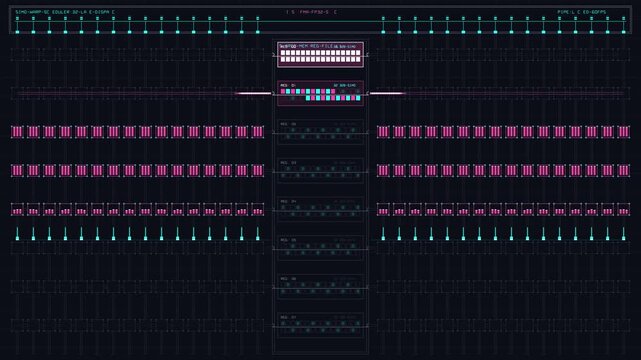Select the white-celled register file panel

click(320, 54)
